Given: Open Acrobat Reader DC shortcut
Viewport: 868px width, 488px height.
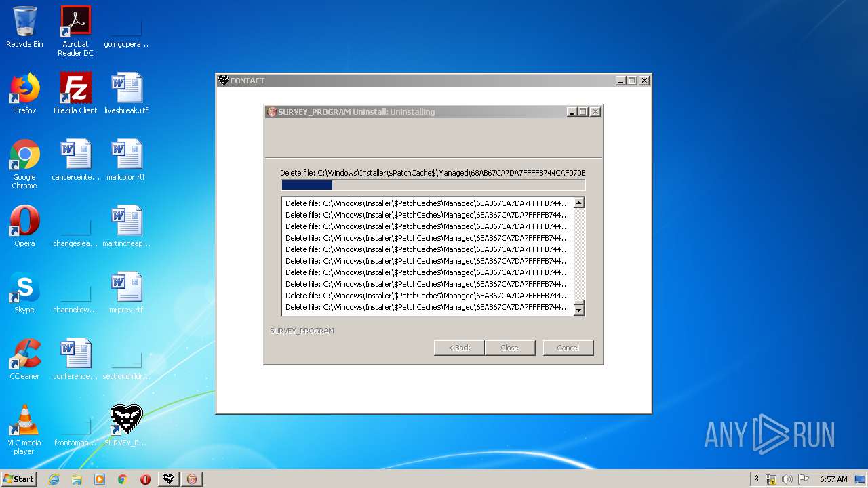Looking at the screenshot, I should click(75, 31).
